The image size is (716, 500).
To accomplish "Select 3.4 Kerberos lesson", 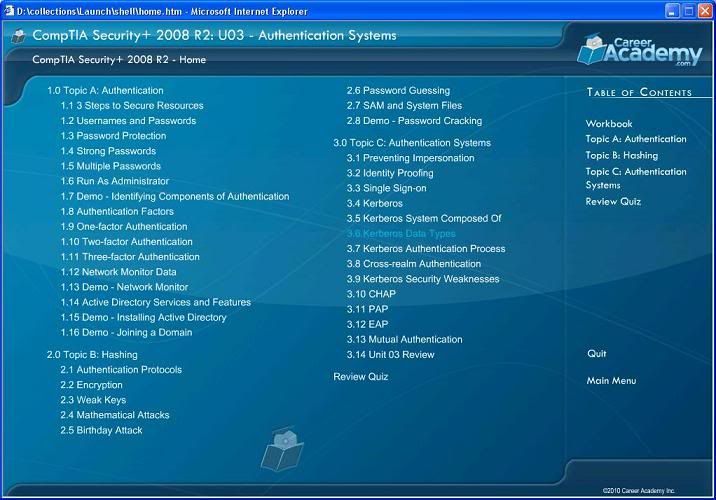I will click(x=374, y=203).
